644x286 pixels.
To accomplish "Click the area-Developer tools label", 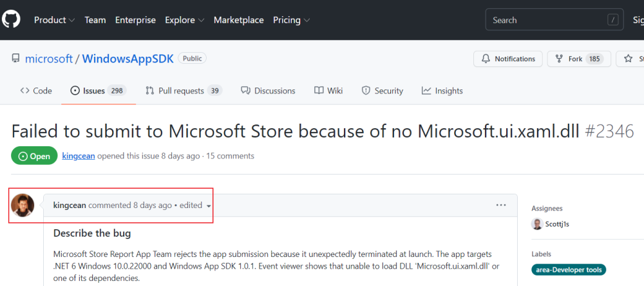I will point(569,269).
